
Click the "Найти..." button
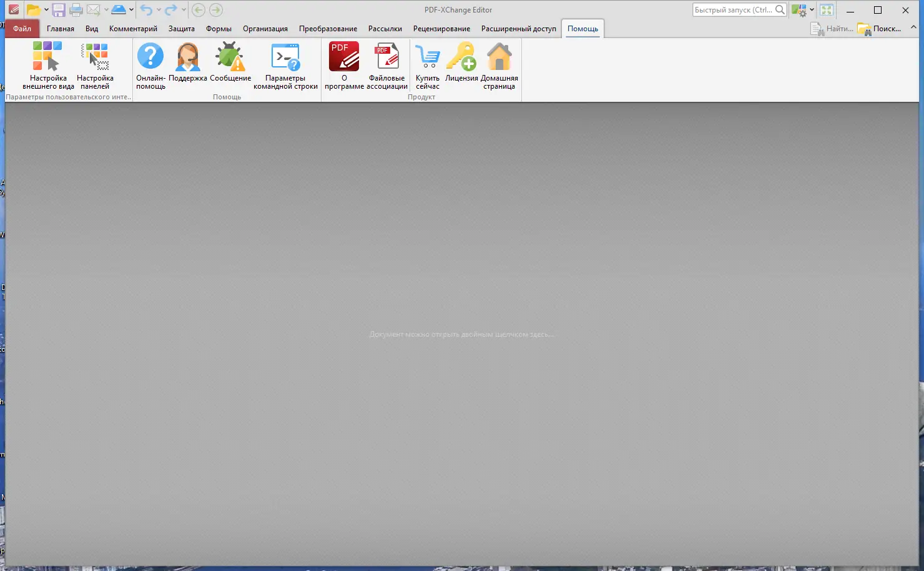pyautogui.click(x=832, y=29)
